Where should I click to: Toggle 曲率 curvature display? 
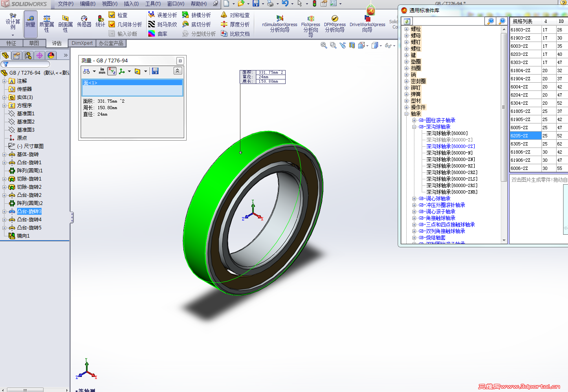tap(158, 34)
